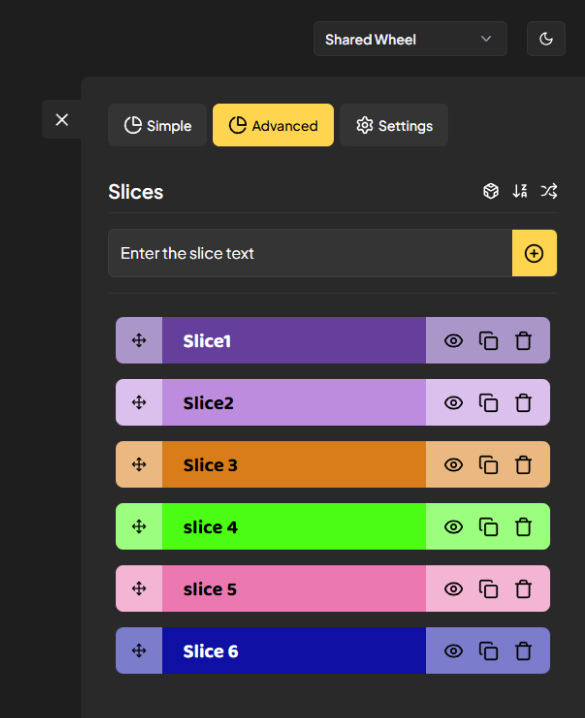
Task: Focus the Enter the slice text field
Action: [310, 253]
